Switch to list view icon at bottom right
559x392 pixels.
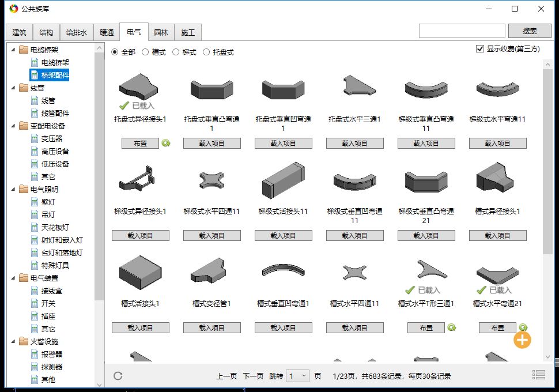point(539,375)
